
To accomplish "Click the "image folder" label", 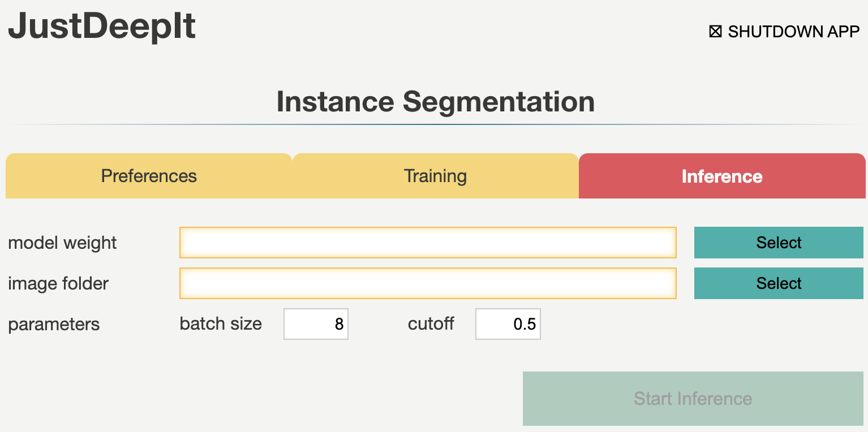I will tap(58, 283).
